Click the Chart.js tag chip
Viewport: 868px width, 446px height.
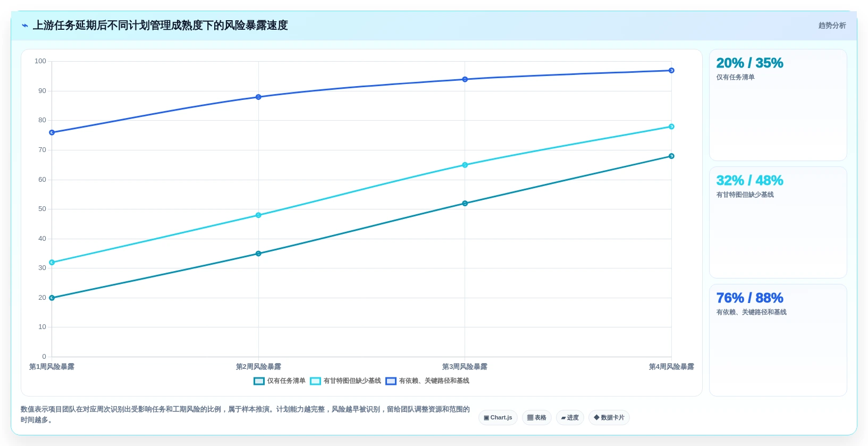pos(498,418)
